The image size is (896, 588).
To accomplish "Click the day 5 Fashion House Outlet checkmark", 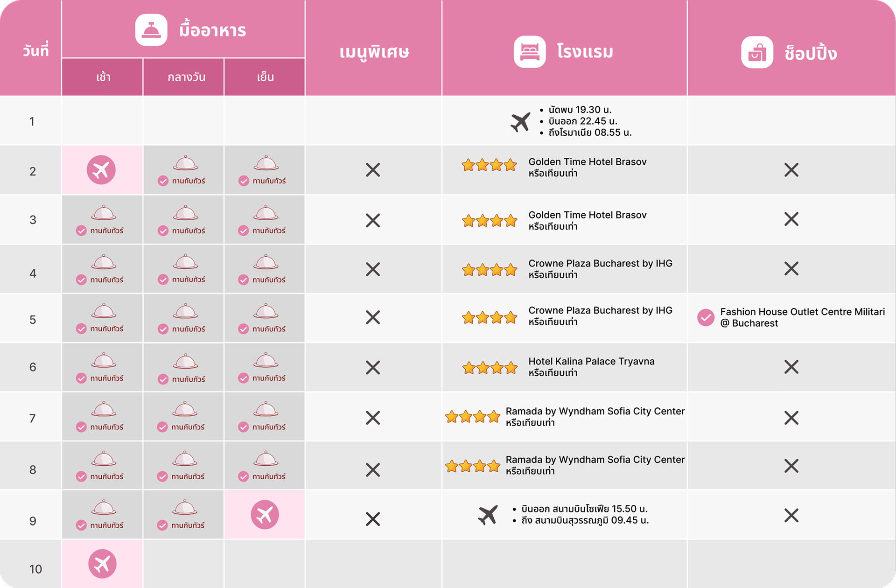I will click(x=706, y=317).
